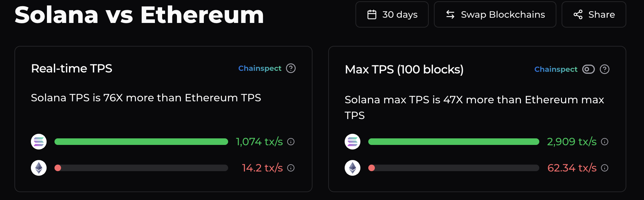Image resolution: width=644 pixels, height=200 pixels.
Task: Click the Swap Blockchains button
Action: pyautogui.click(x=495, y=14)
